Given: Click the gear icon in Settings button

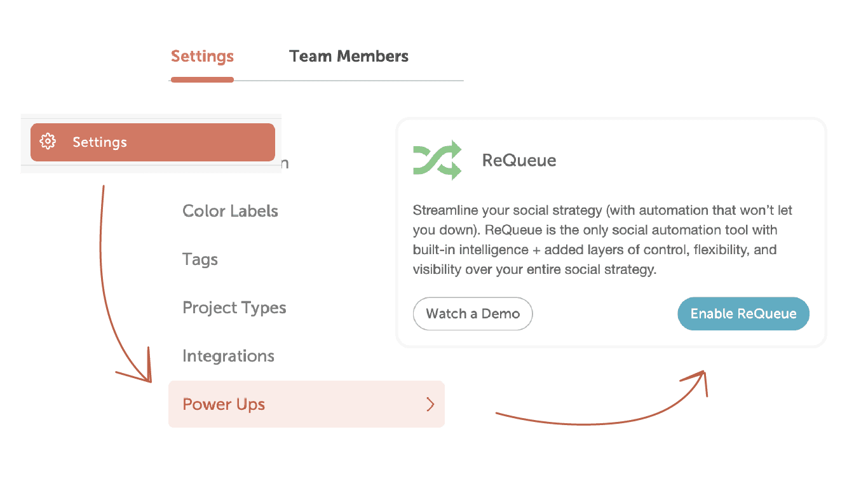Looking at the screenshot, I should (x=48, y=142).
